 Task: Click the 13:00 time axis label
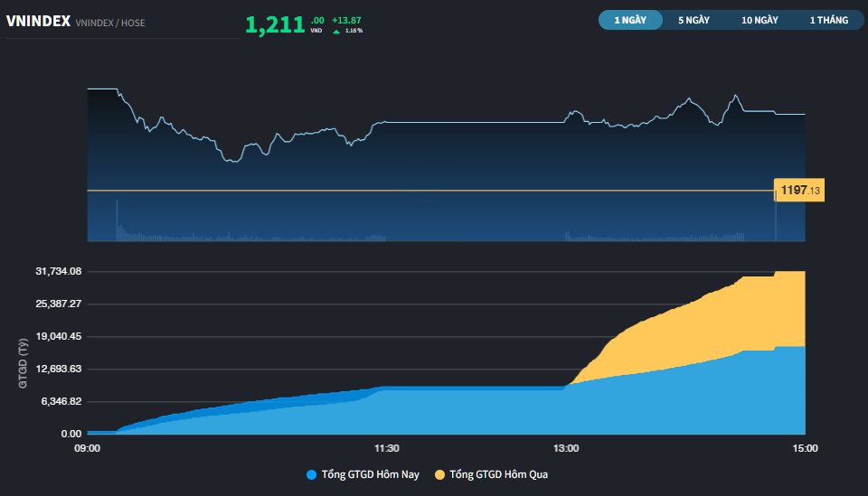click(x=566, y=448)
